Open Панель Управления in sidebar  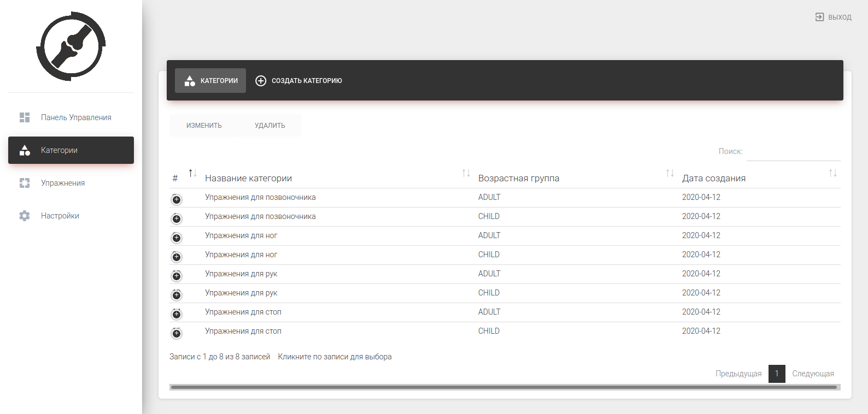click(71, 117)
